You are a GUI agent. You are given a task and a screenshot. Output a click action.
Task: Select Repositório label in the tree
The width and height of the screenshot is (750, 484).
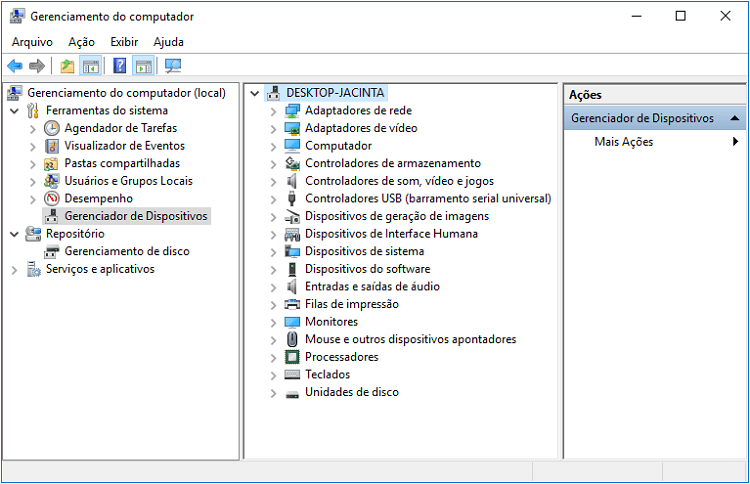(x=75, y=234)
